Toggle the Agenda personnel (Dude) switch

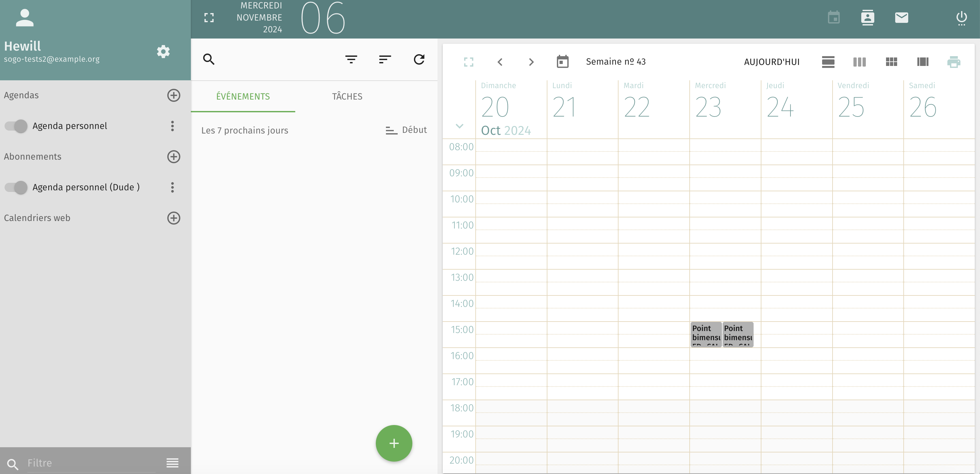pyautogui.click(x=16, y=187)
